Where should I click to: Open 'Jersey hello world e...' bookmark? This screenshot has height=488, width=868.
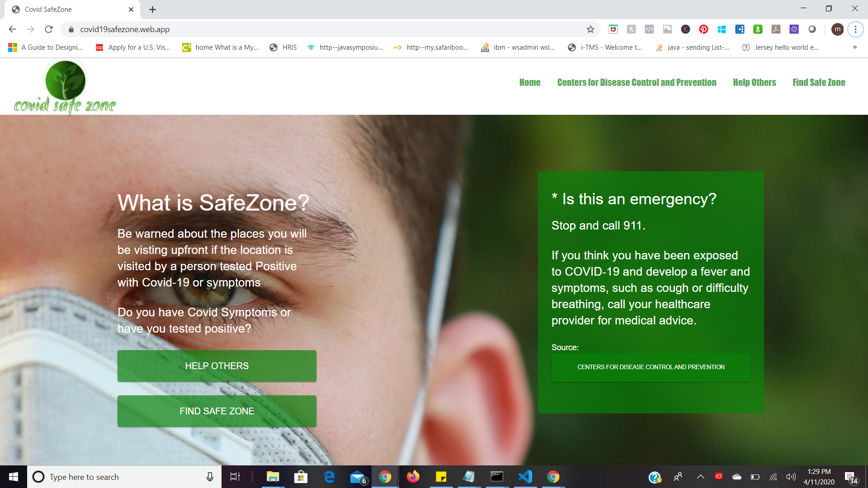(780, 47)
